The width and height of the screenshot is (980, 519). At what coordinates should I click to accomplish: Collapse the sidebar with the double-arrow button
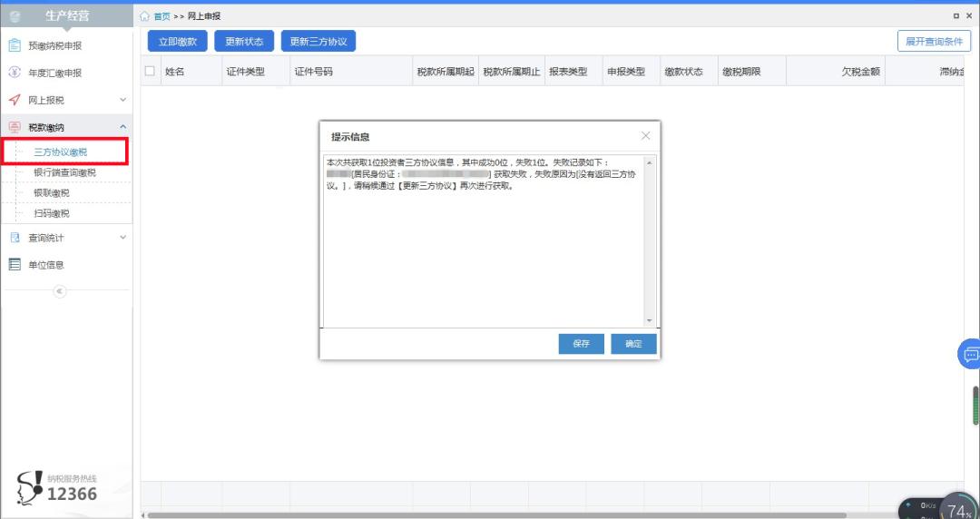60,291
